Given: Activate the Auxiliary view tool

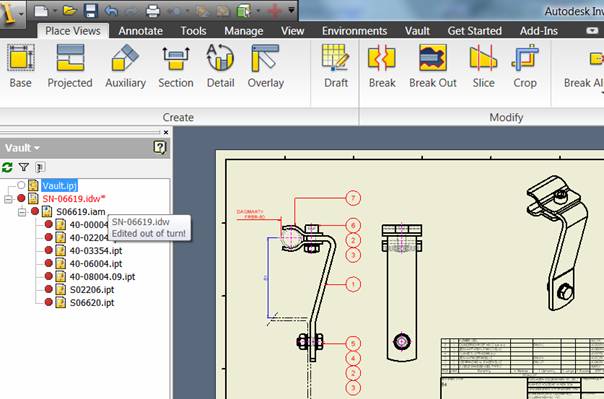Looking at the screenshot, I should pyautogui.click(x=126, y=66).
